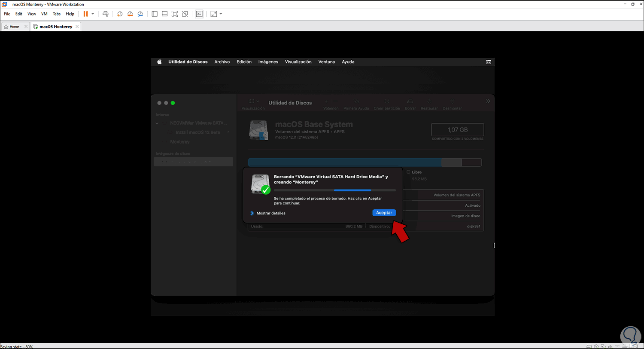Click the macOS Base System disk icon
The image size is (644, 349).
[x=259, y=130]
